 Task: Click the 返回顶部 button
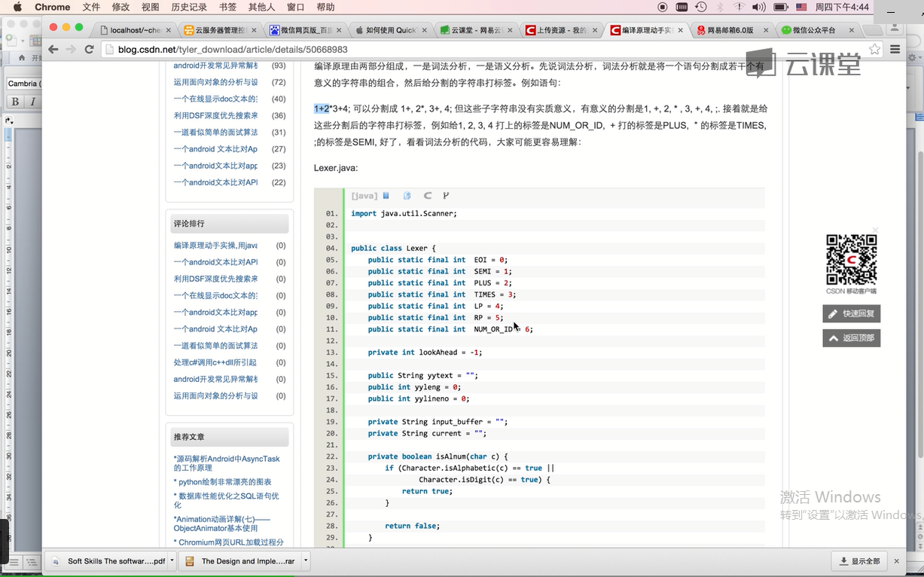[851, 338]
